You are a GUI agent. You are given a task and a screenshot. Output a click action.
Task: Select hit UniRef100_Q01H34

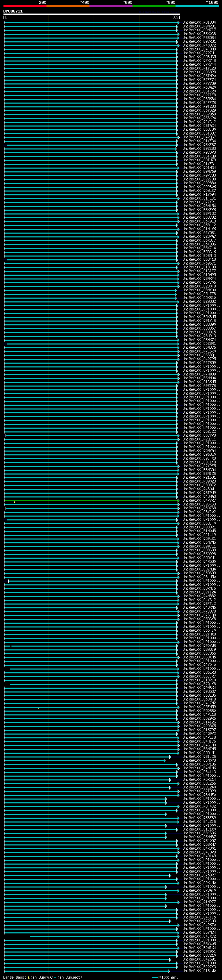point(199,168)
